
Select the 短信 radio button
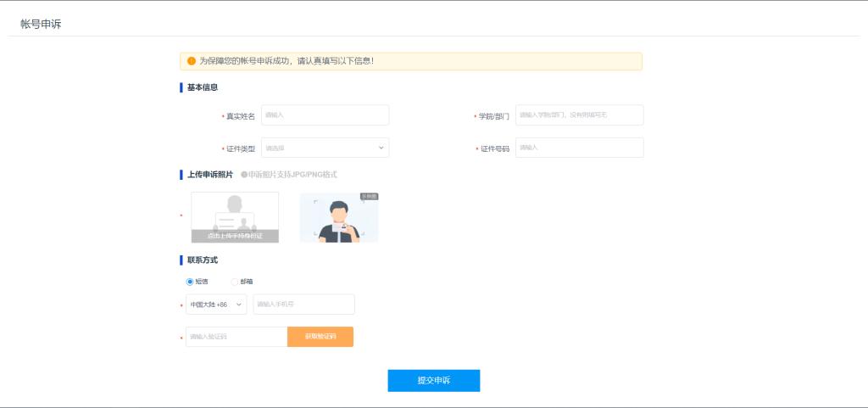190,282
